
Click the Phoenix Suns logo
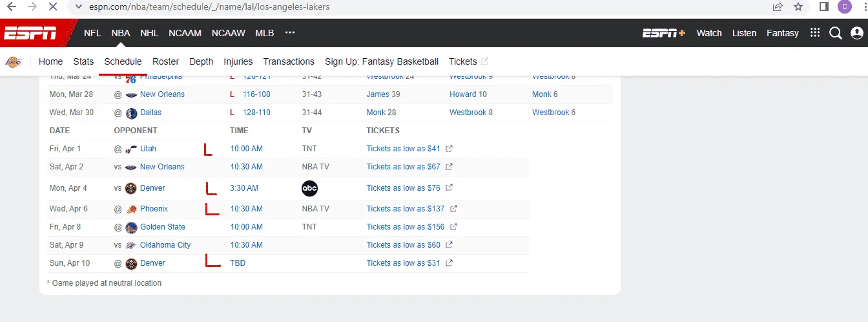pos(131,209)
